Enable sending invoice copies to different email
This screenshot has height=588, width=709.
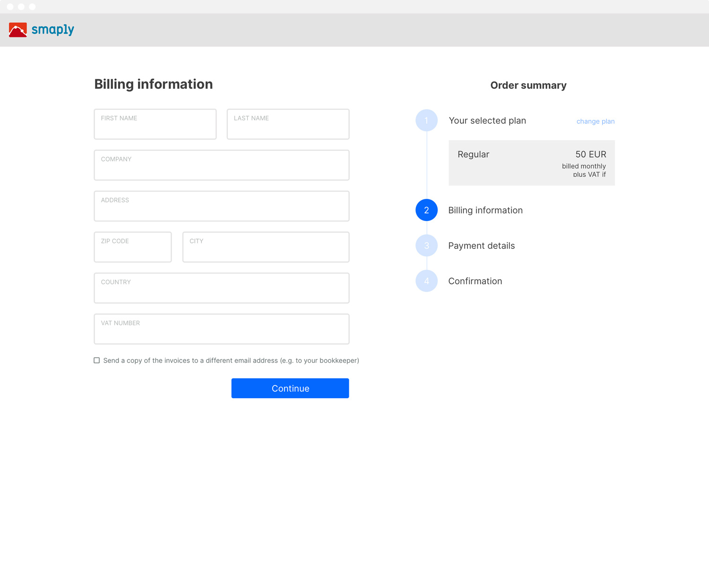[x=97, y=360]
